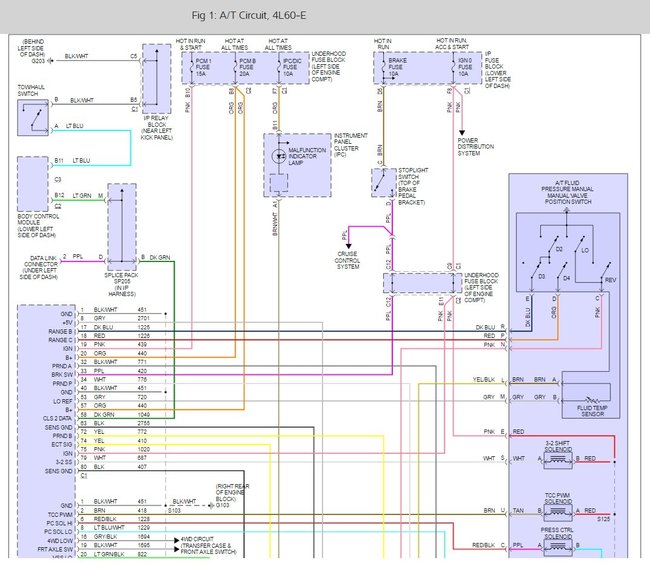The height and width of the screenshot is (563, 650).
Task: Select the D2 pressure switch contact
Action: [x=553, y=245]
